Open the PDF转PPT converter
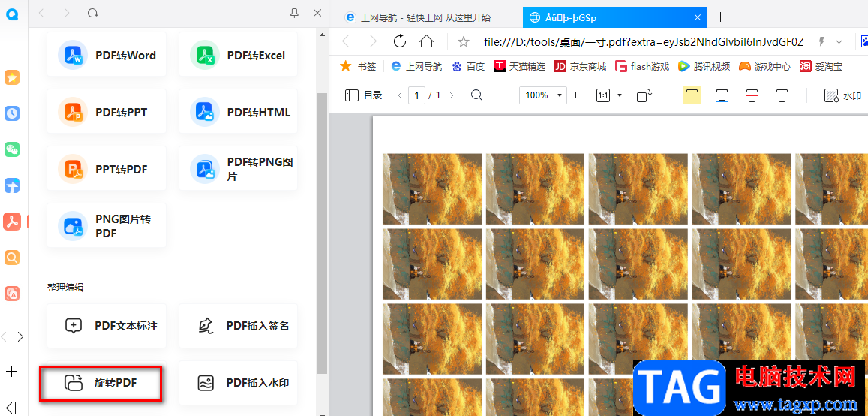 107,112
